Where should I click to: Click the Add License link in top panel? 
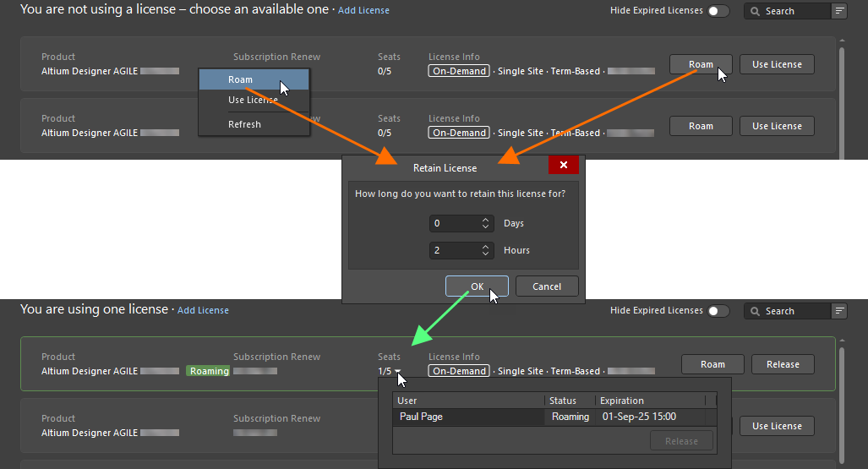pos(363,10)
